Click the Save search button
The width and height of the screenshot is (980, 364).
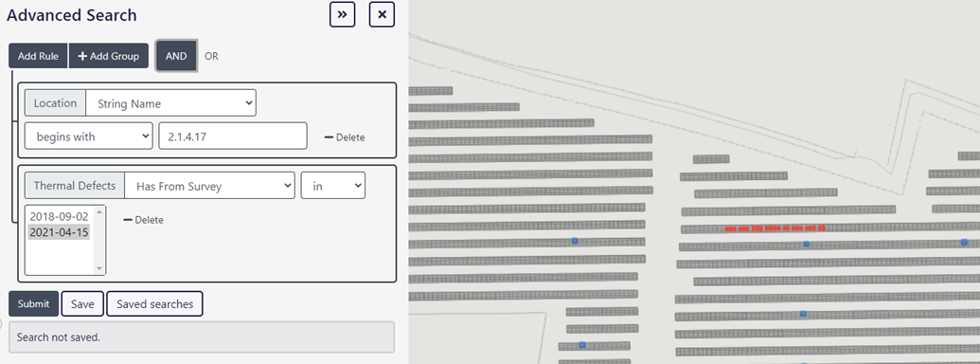[82, 304]
